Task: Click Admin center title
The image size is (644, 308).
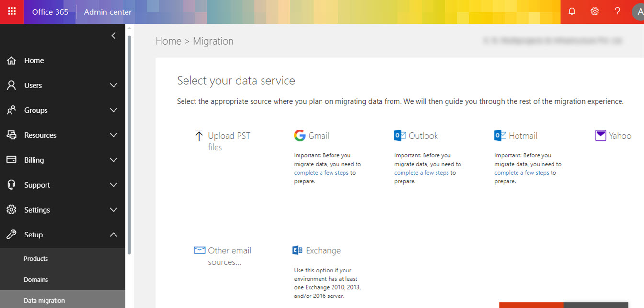Action: pos(107,12)
